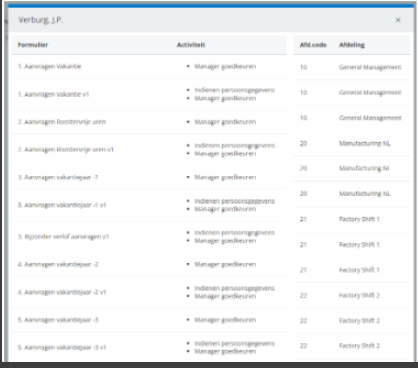Select form '1. Aanvragen Vakantie'
418x368 pixels.
click(x=49, y=66)
